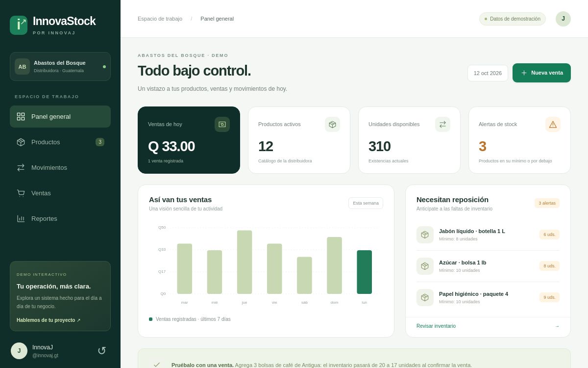Click the Ventas registradas chart legend
Screen dimensions: 588x368
(x=190, y=319)
